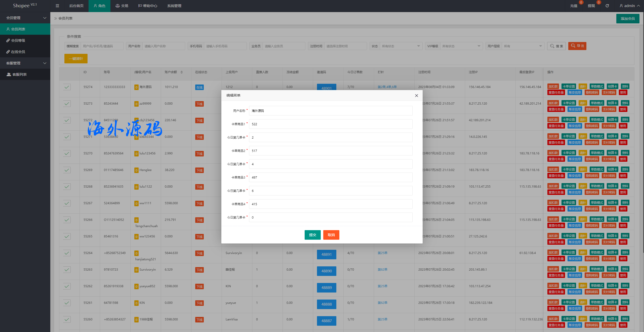
Task: Click the refresh icon in top bar
Action: point(607,6)
